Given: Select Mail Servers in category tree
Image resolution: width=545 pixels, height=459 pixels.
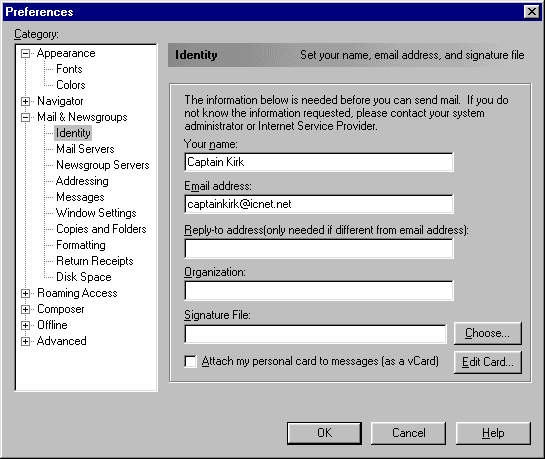Looking at the screenshot, I should (85, 149).
